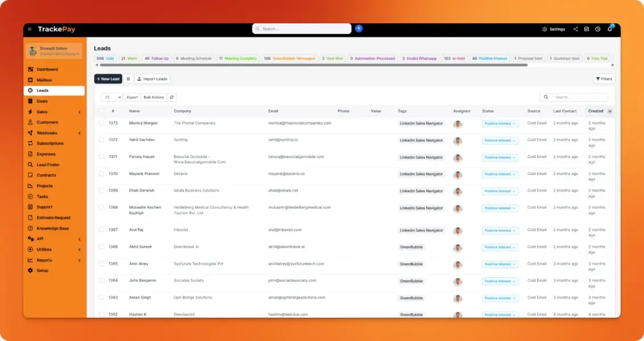The image size is (644, 341).
Task: Open the clock timer icon in top bar
Action: [x=598, y=29]
